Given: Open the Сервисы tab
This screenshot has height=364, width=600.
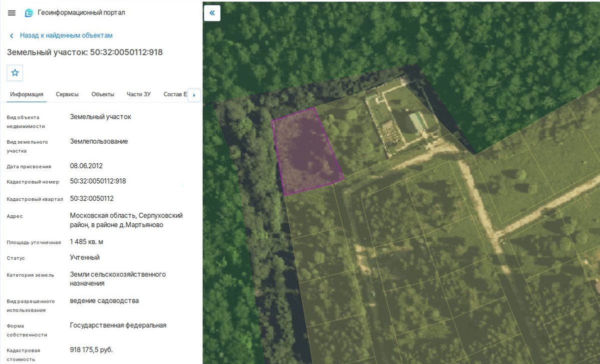Looking at the screenshot, I should tap(67, 94).
